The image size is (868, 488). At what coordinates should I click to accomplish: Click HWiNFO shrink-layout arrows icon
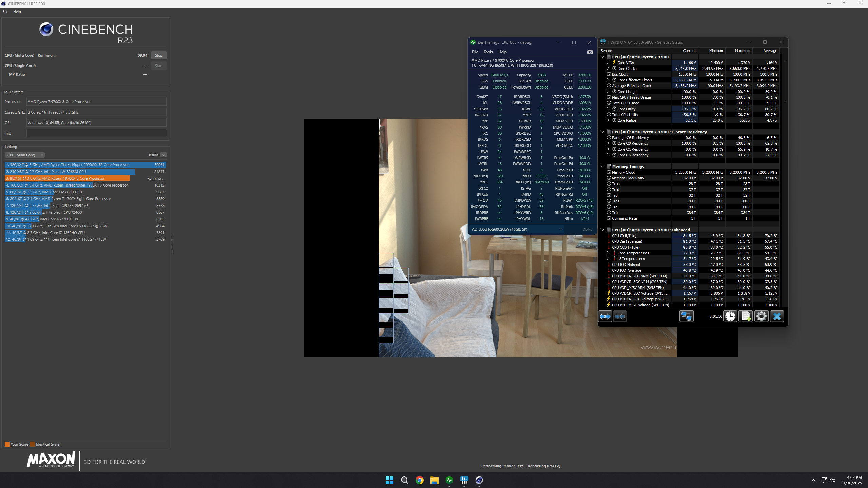pyautogui.click(x=620, y=316)
